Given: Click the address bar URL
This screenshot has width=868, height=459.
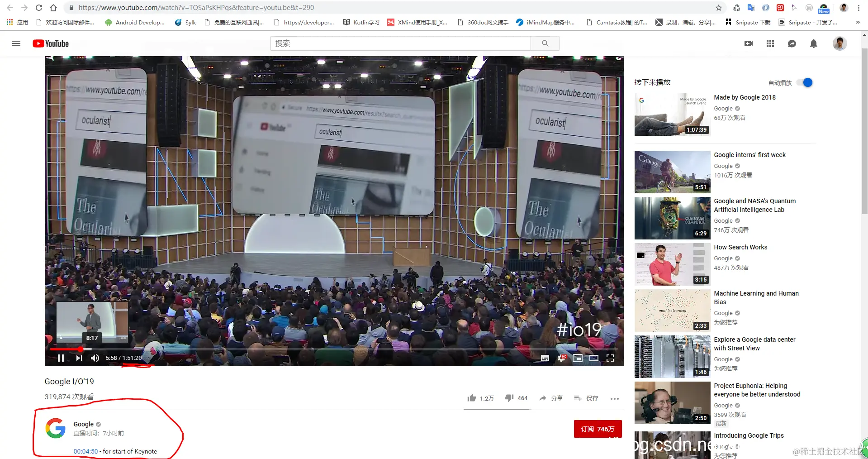Looking at the screenshot, I should 196,8.
